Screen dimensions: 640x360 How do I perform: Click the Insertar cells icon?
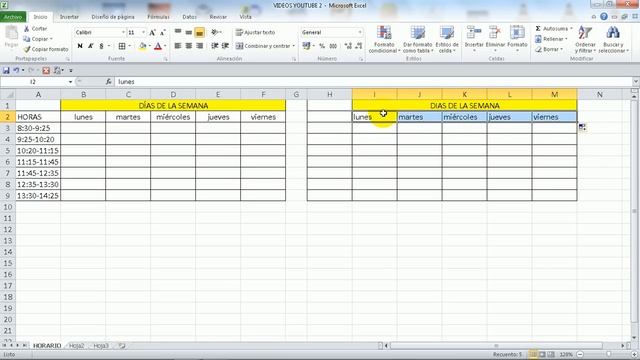coord(474,32)
